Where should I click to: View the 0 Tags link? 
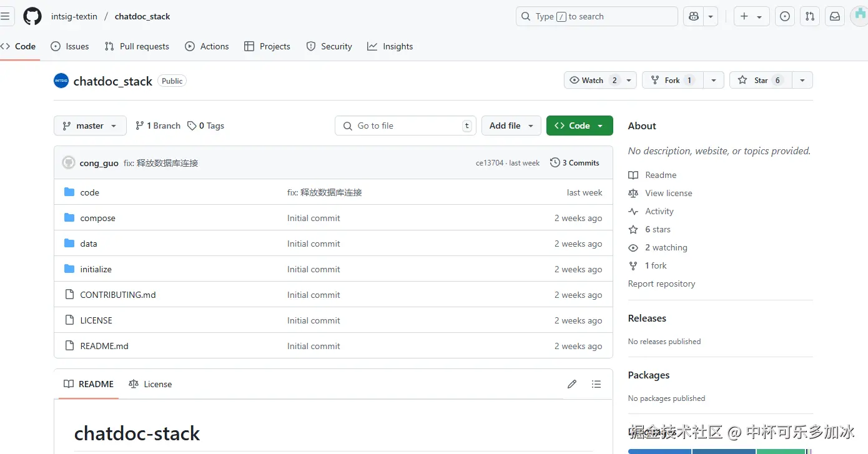point(206,126)
